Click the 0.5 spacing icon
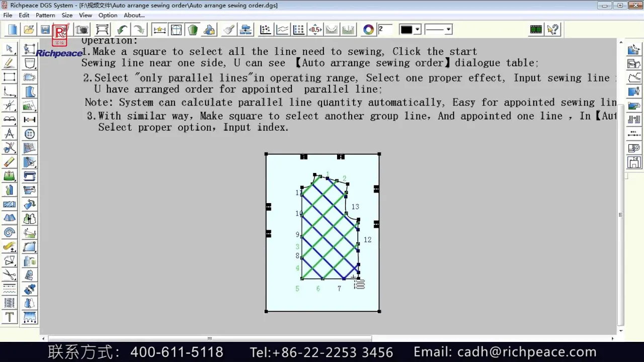The image size is (644, 362). [x=315, y=30]
